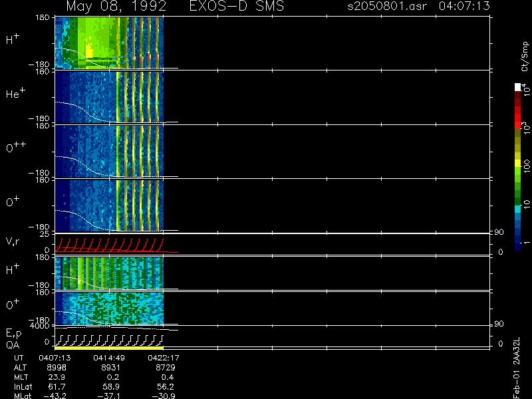Click the 25 axis label beside V,r

(45, 234)
